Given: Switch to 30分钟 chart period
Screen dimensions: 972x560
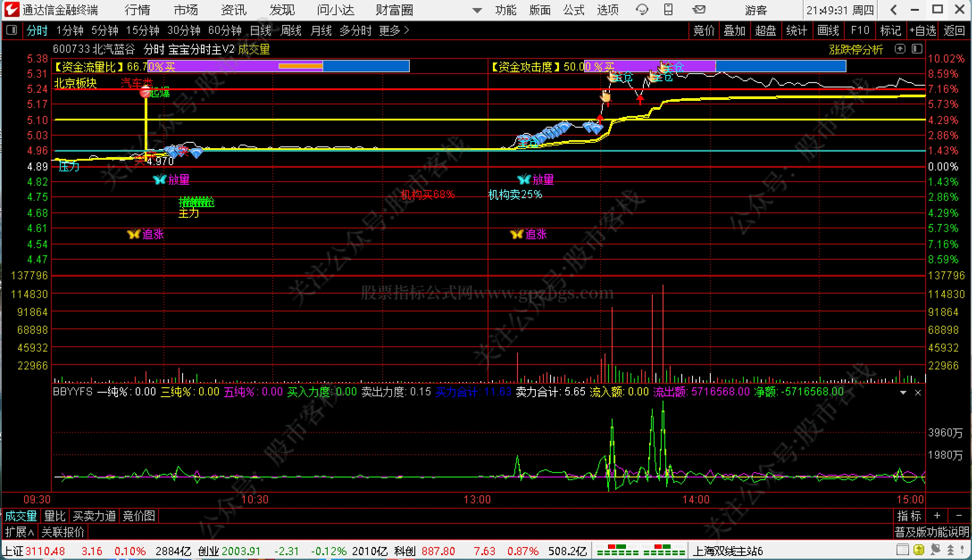Looking at the screenshot, I should tap(184, 30).
